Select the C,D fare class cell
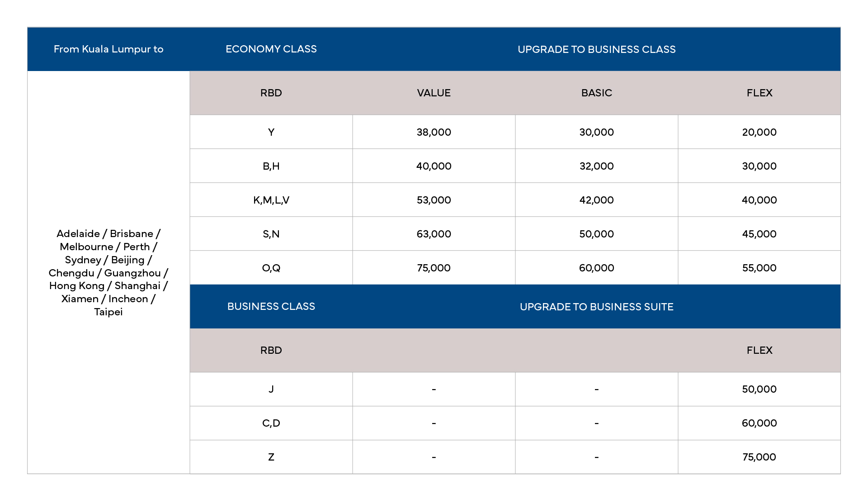The image size is (868, 499). pyautogui.click(x=271, y=423)
